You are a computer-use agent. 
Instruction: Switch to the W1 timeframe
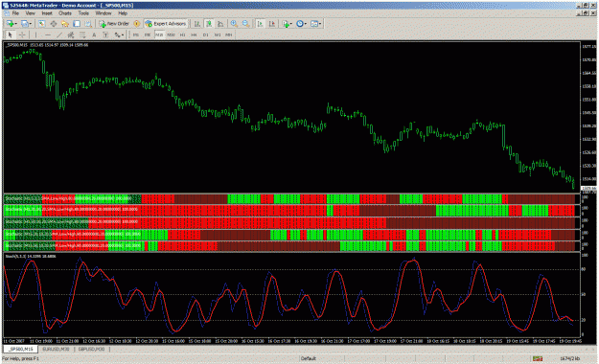pos(218,35)
